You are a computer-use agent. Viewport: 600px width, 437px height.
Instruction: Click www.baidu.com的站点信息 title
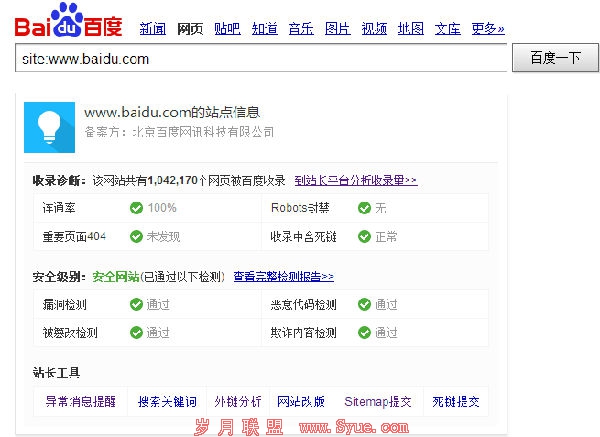click(x=172, y=113)
